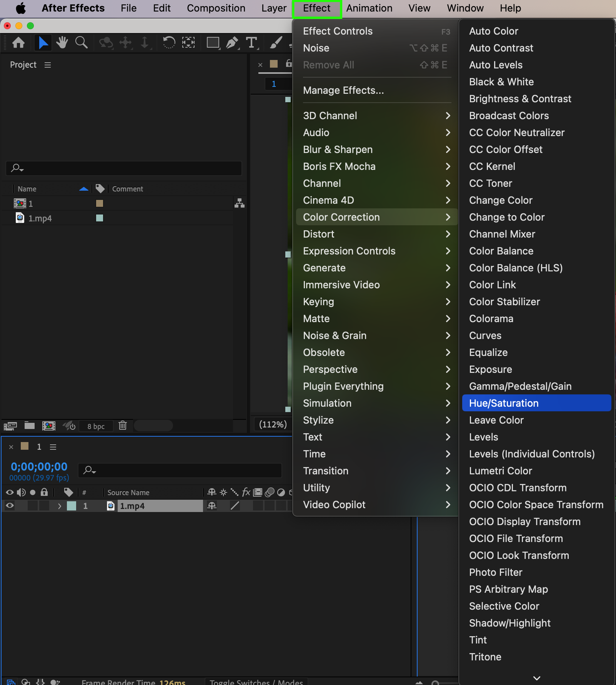
Task: Select the Rotation tool
Action: tap(169, 42)
